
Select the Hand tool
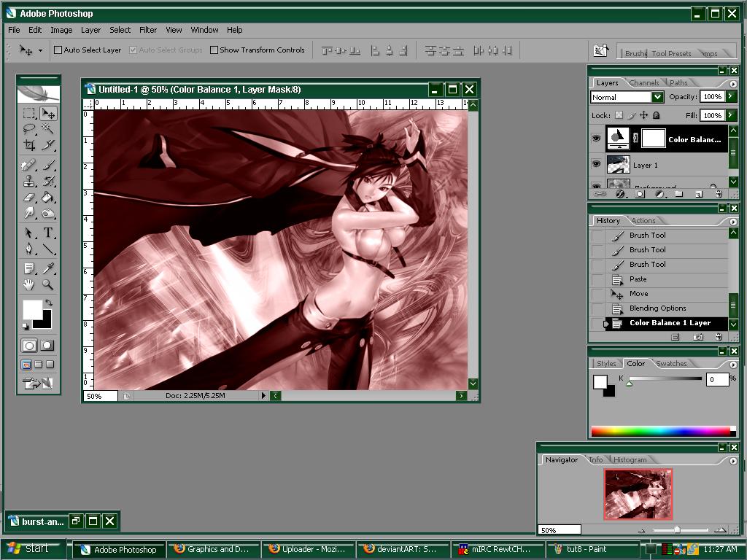29,285
